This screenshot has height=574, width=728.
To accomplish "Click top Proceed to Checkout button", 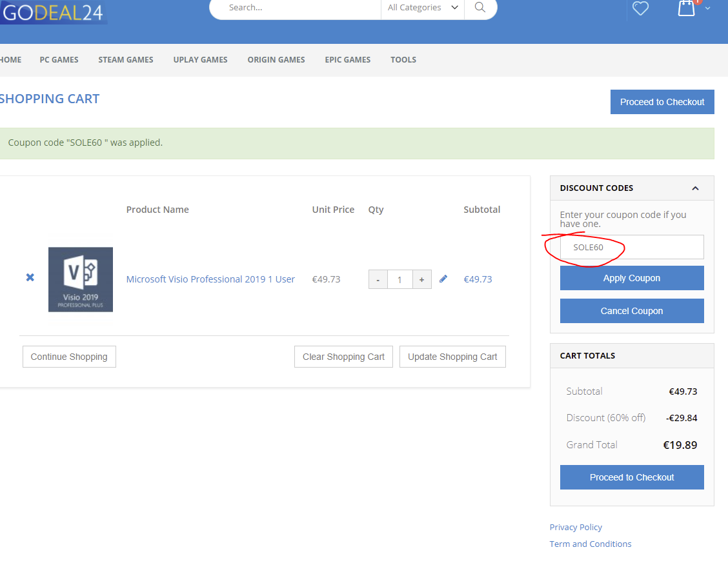I will click(662, 102).
